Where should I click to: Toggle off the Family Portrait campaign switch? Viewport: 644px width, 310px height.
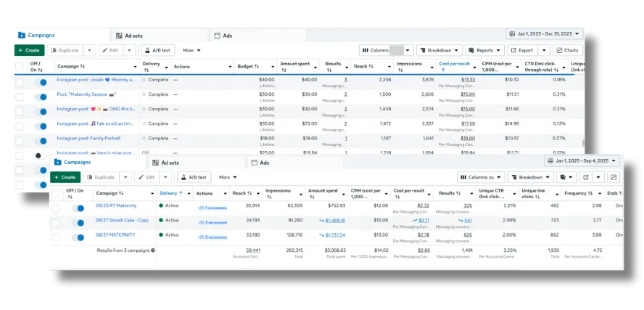tap(42, 139)
